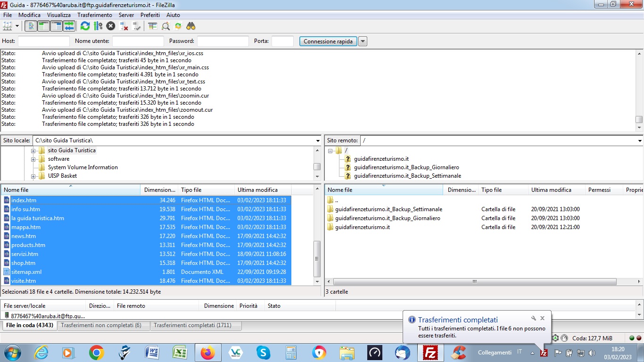Open the Sito remoto path dropdown
Viewport: 644px width, 362px height.
coord(640,140)
